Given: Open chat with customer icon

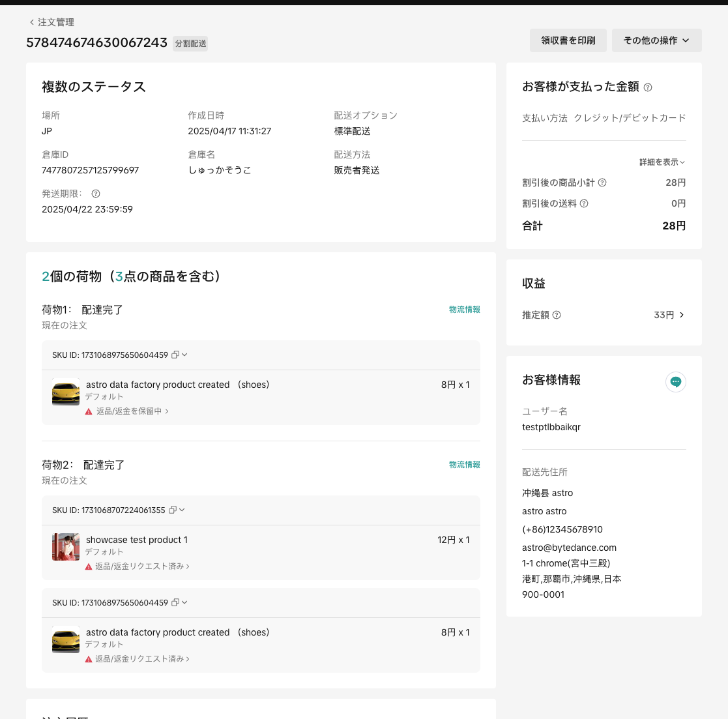Looking at the screenshot, I should click(x=676, y=382).
